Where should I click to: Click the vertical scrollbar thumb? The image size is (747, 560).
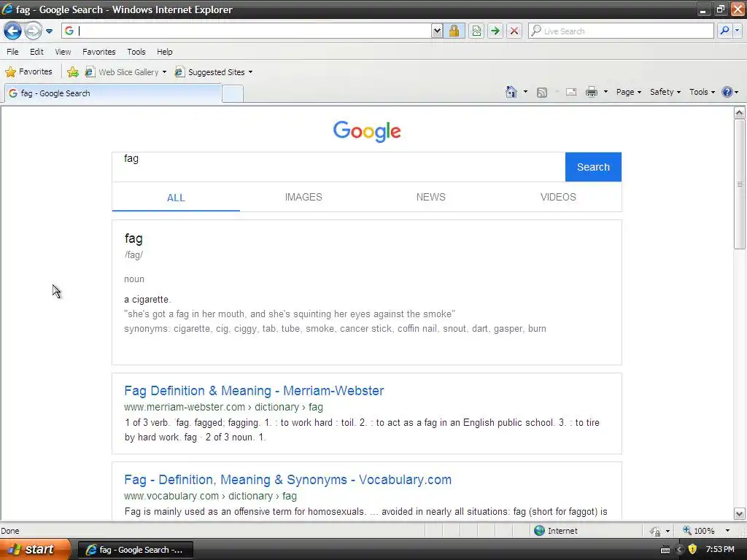tap(739, 184)
